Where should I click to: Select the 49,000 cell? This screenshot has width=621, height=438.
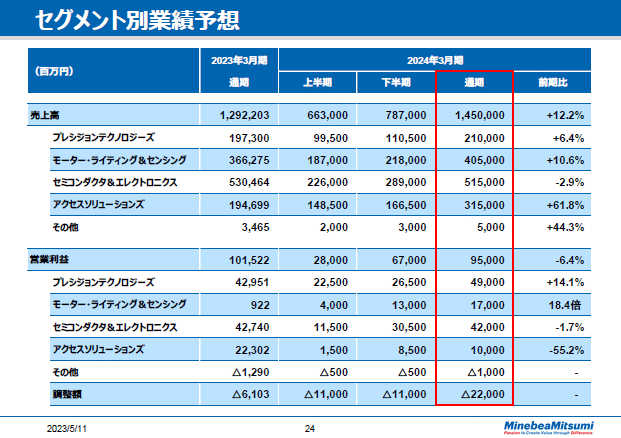pyautogui.click(x=488, y=282)
